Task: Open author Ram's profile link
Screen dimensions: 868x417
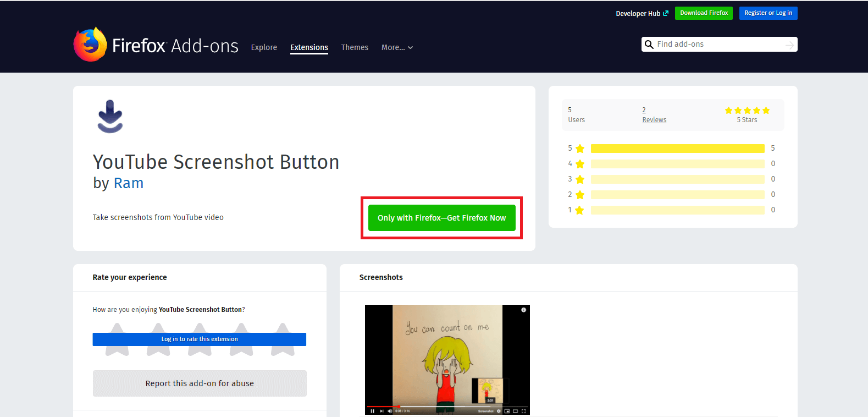Action: [x=129, y=183]
